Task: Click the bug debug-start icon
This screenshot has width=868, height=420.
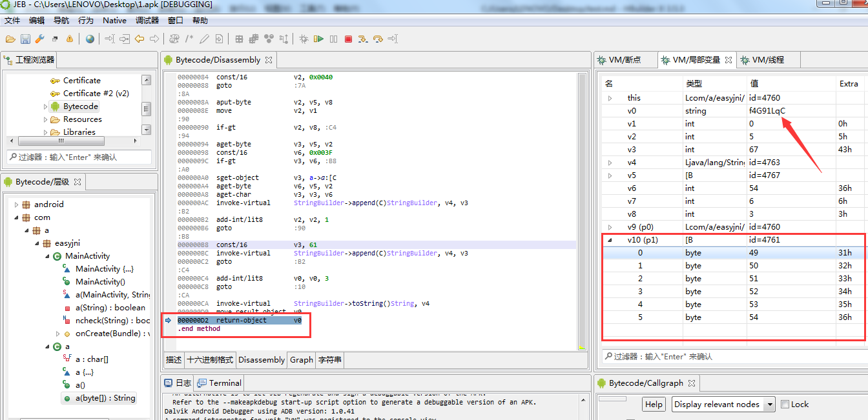Action: coord(304,39)
